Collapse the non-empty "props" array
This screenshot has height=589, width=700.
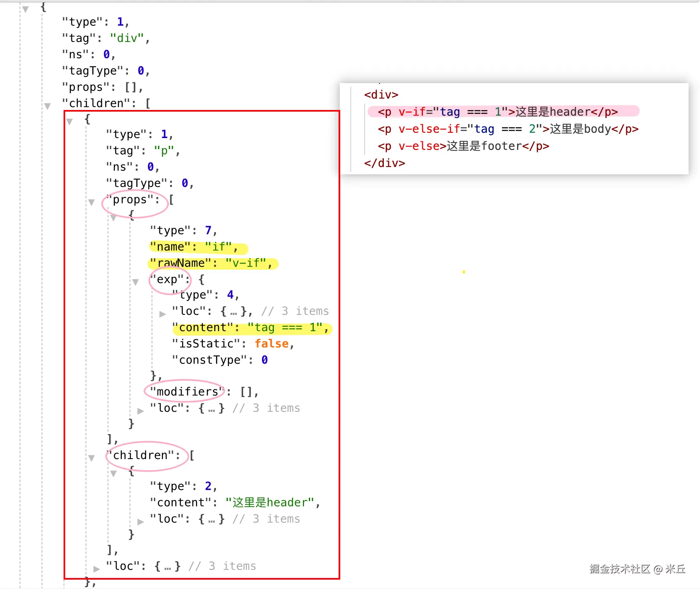click(x=91, y=202)
